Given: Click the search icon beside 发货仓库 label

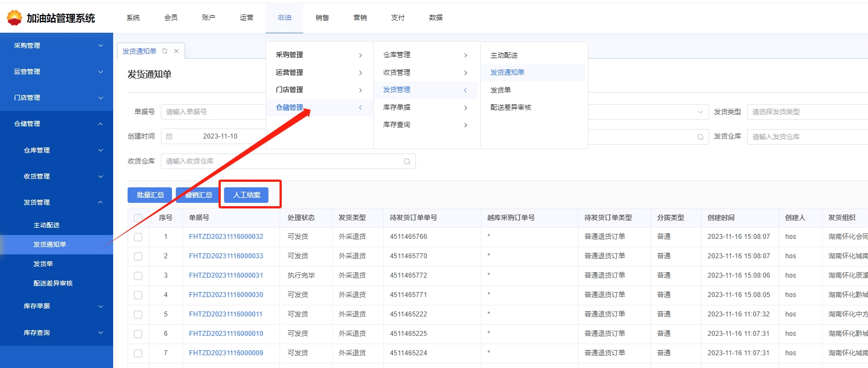Looking at the screenshot, I should pyautogui.click(x=701, y=136).
